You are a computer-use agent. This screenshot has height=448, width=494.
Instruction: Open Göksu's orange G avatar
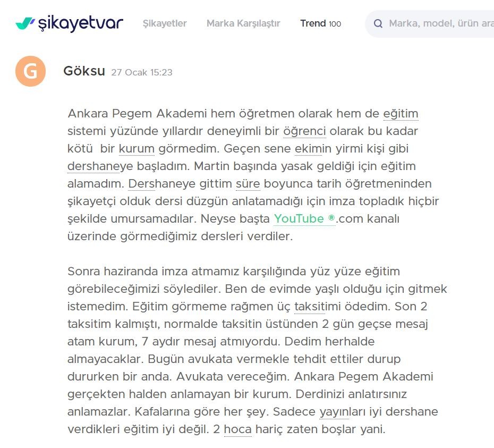[31, 71]
